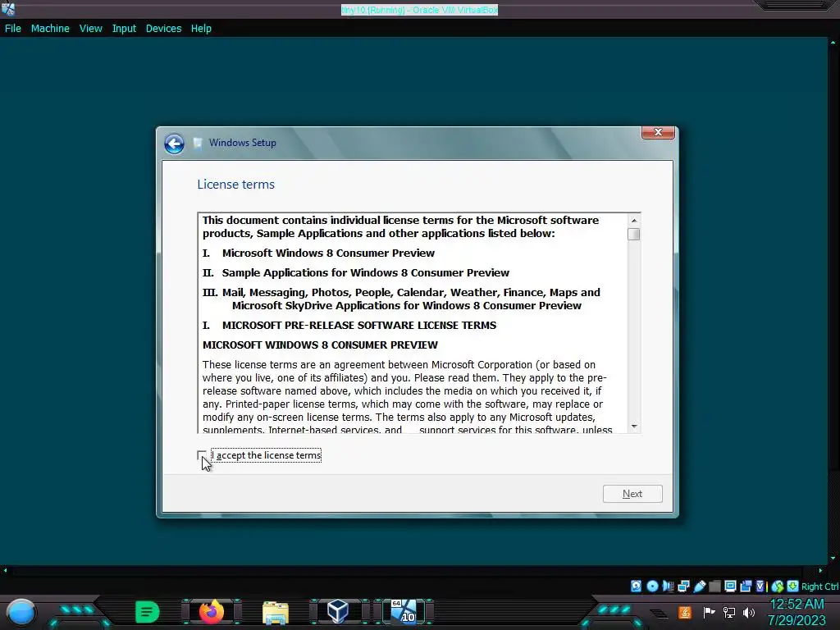
Task: Click the 'Right Ctrl' host key label
Action: coord(819,587)
